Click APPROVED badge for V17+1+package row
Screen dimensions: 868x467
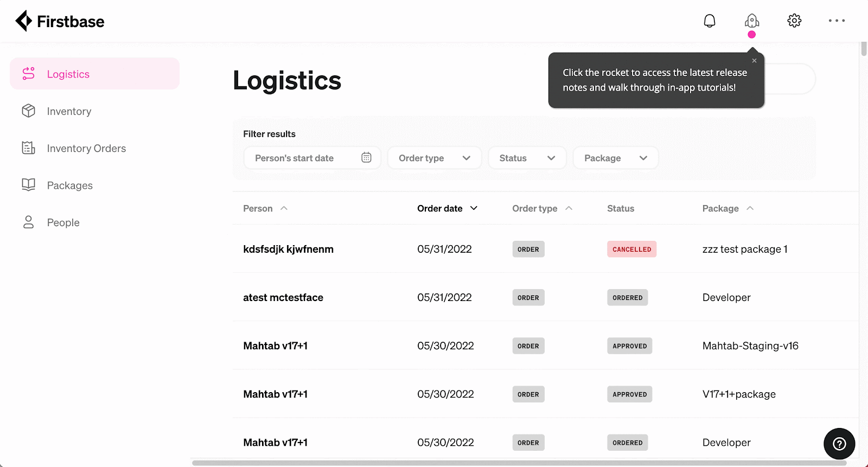(629, 394)
